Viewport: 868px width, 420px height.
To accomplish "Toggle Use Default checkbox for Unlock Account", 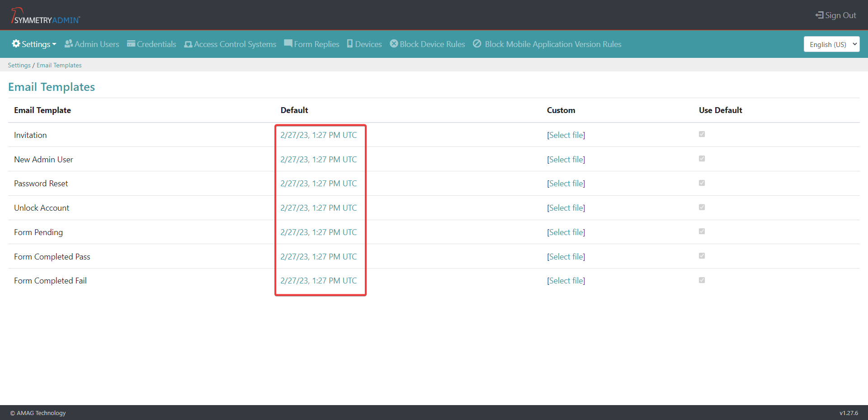I will click(702, 207).
